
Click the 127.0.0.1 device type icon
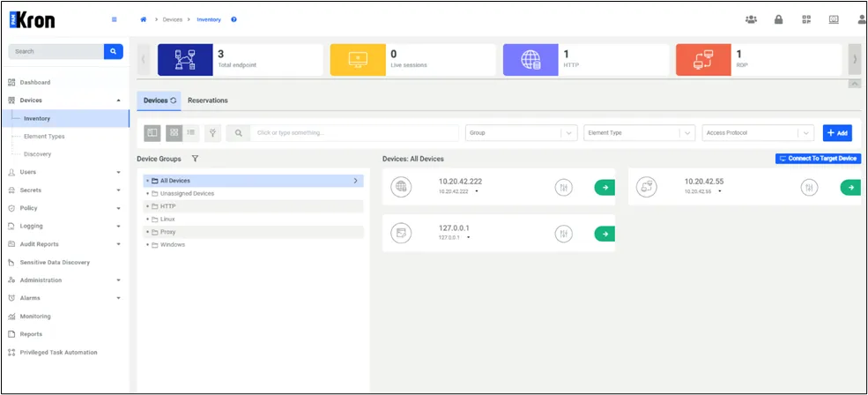401,234
